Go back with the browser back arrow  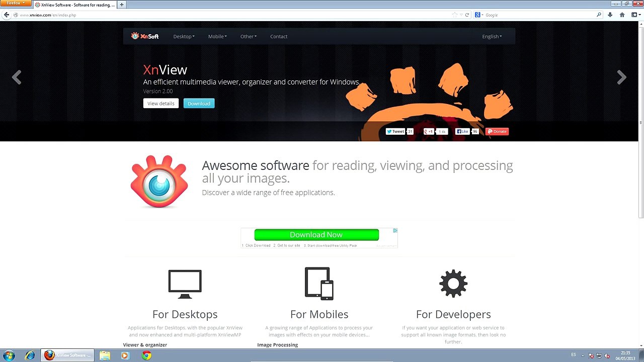6,15
